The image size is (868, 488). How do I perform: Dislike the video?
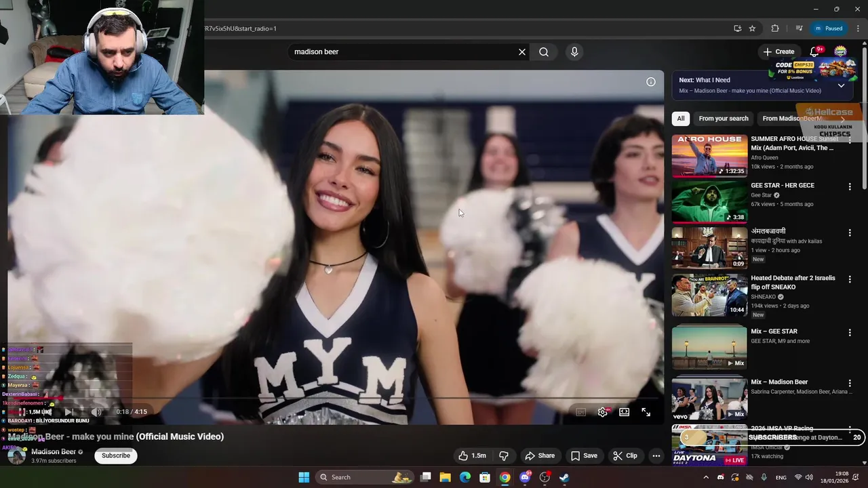(x=504, y=455)
